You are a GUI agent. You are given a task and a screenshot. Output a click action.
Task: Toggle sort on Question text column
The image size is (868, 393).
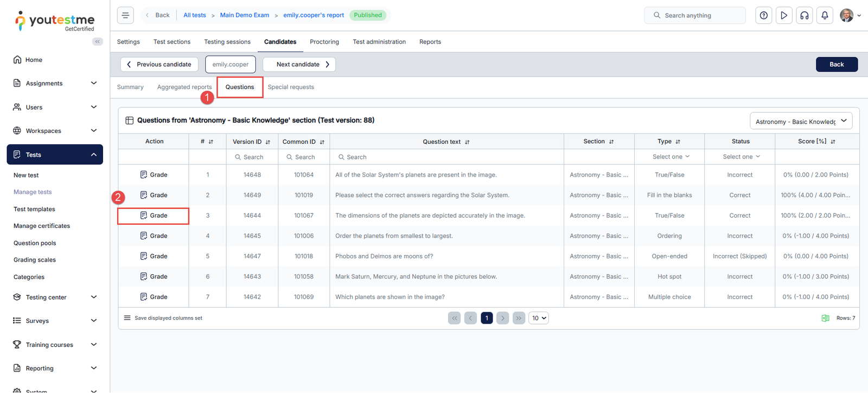point(467,142)
